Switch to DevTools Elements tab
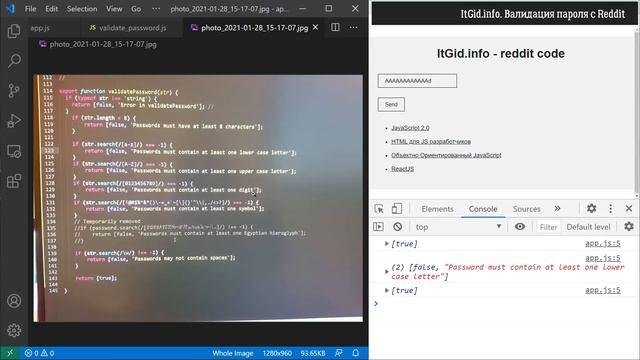 pos(437,209)
